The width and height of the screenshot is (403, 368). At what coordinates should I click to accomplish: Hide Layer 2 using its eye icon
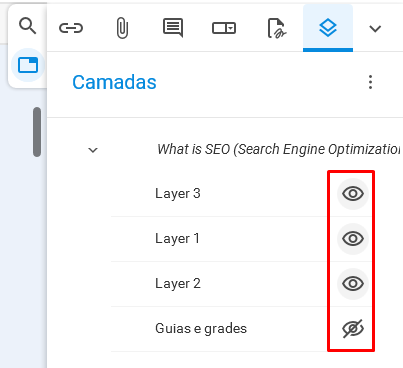tap(353, 284)
